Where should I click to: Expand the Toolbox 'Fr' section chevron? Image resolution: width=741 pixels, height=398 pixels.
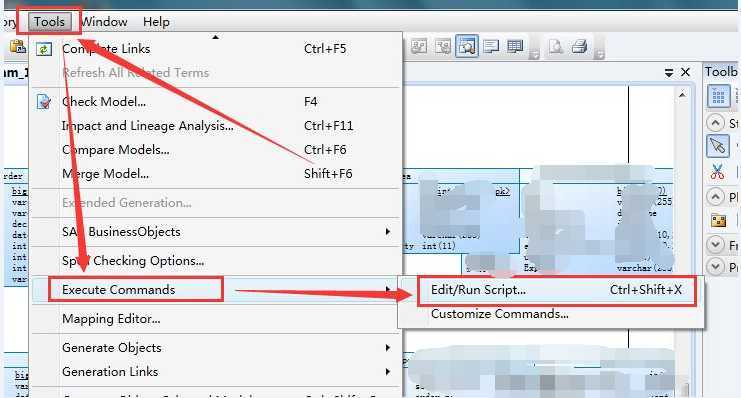pyautogui.click(x=715, y=245)
